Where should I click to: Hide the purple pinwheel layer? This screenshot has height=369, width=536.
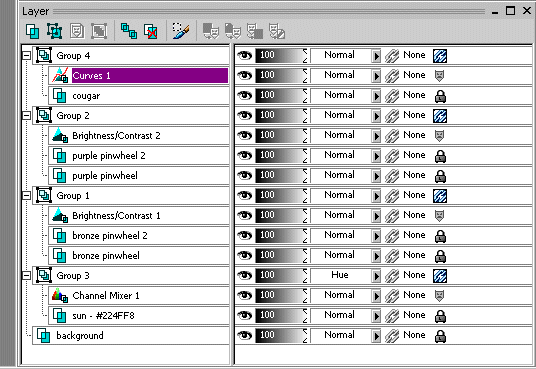point(244,175)
